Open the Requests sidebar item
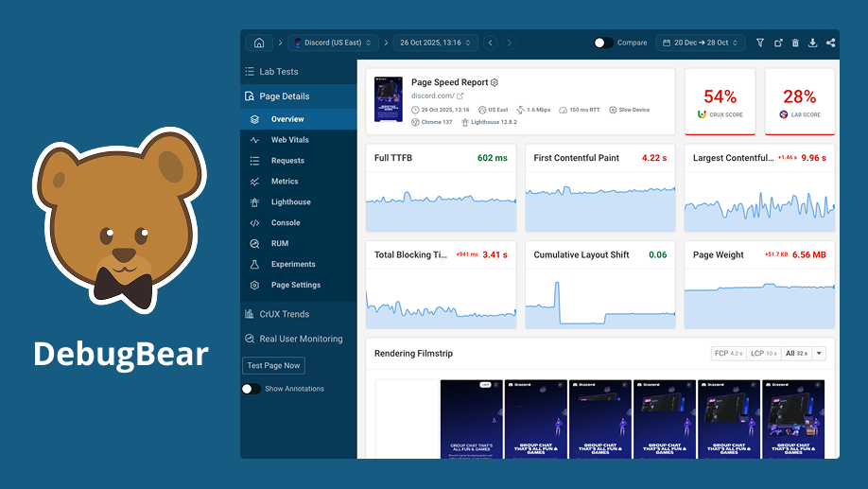The width and height of the screenshot is (868, 489). (299, 161)
